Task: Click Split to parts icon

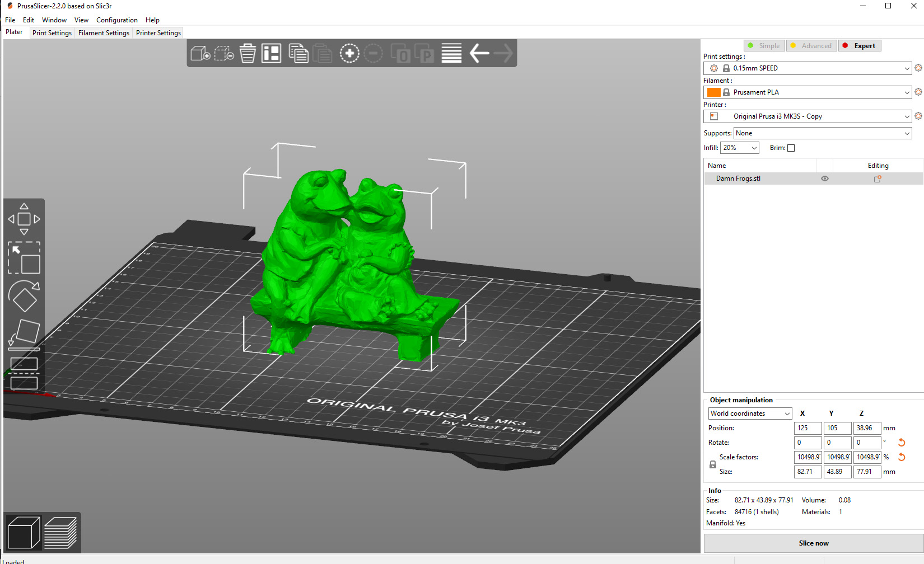Action: [x=424, y=54]
